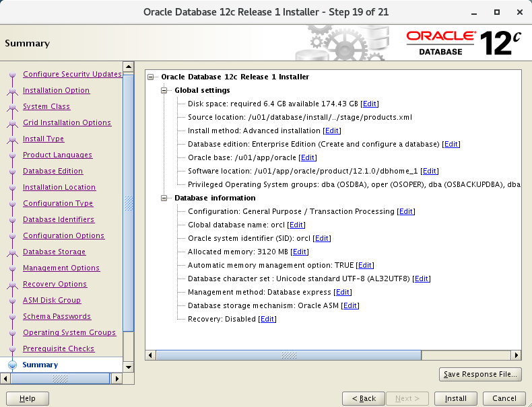Jump to the Schema Passwords step
The image size is (532, 407).
[x=57, y=316]
